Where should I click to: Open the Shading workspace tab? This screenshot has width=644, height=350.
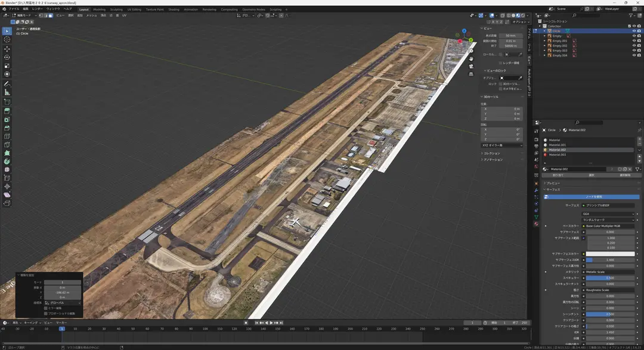click(x=174, y=10)
